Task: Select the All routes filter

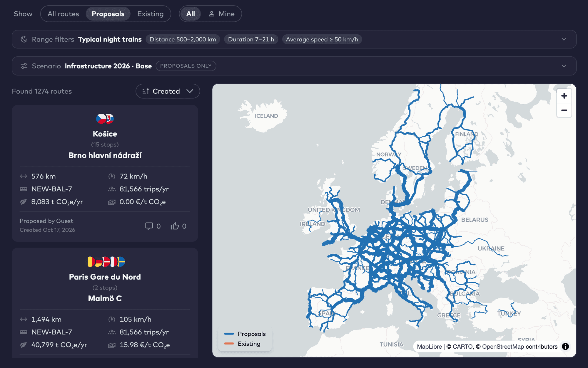Action: (x=63, y=14)
